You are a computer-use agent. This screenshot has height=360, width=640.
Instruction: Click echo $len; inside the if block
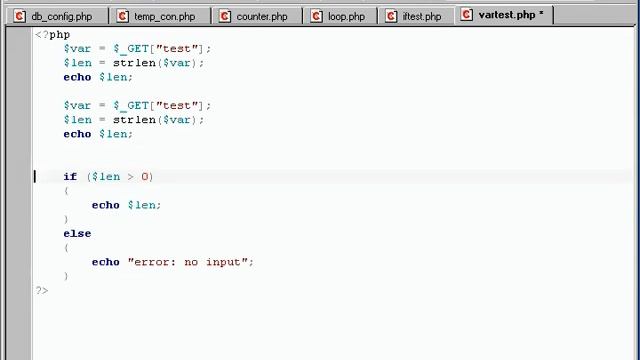point(127,205)
